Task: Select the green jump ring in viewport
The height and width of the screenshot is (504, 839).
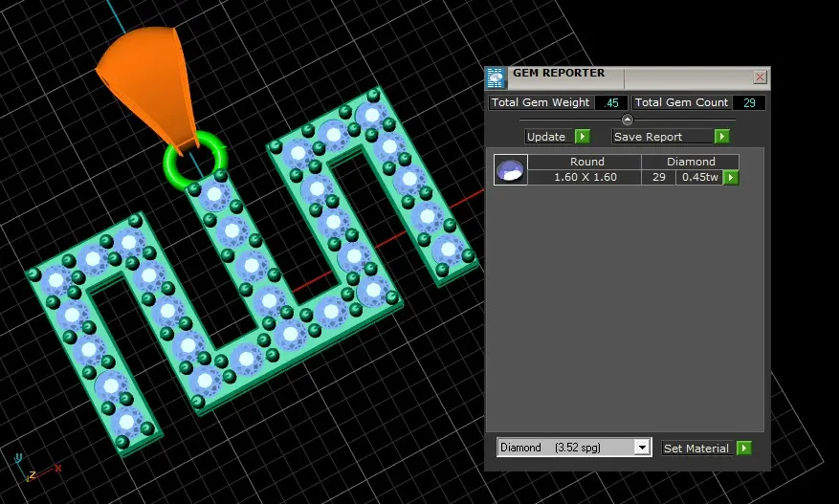Action: coord(195,160)
